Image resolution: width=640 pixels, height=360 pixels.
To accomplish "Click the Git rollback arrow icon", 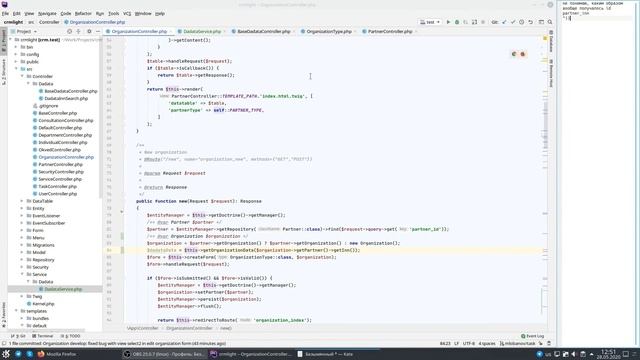I will pos(530,22).
